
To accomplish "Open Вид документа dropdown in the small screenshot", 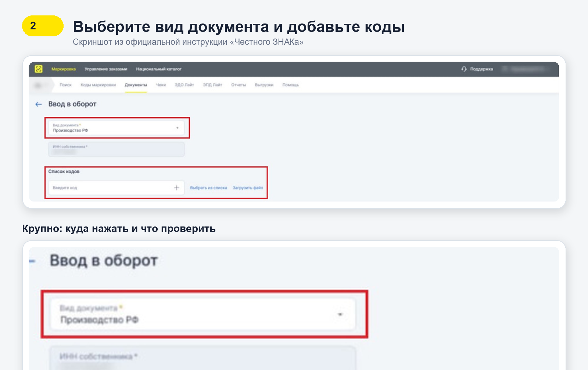I will (x=116, y=128).
